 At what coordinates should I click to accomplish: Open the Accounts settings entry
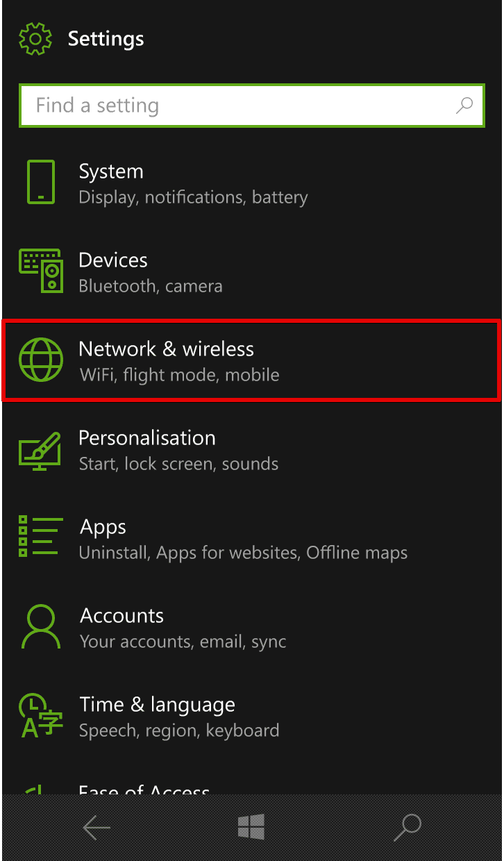coord(252,627)
